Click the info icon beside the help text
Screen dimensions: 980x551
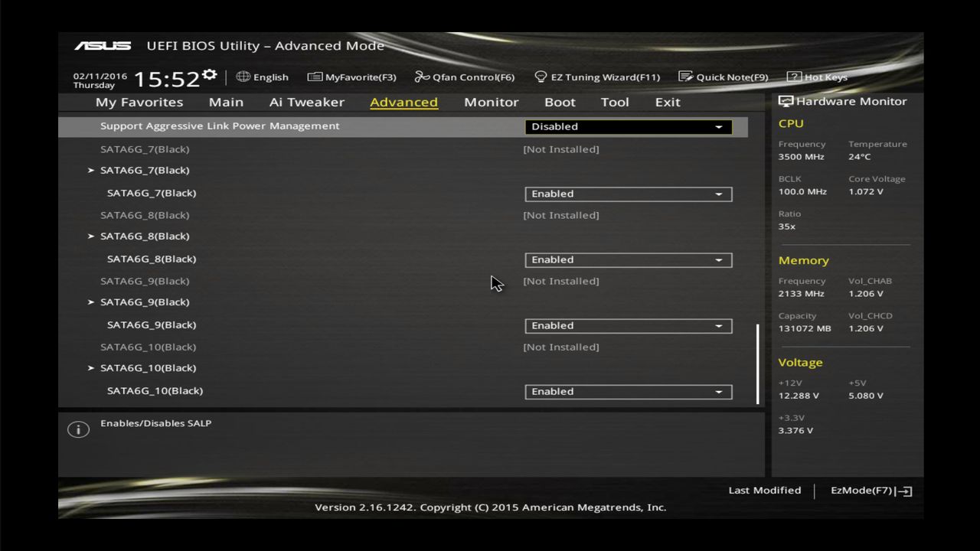click(78, 429)
